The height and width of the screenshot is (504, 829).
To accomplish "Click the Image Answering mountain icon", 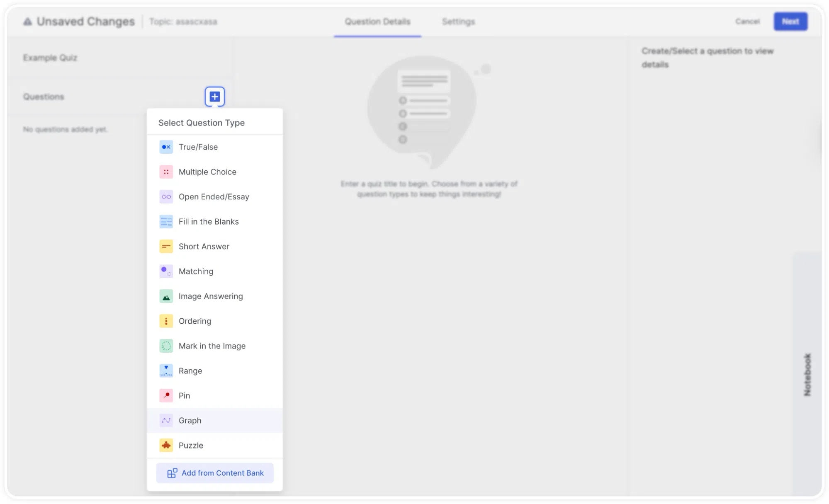I will [x=166, y=296].
